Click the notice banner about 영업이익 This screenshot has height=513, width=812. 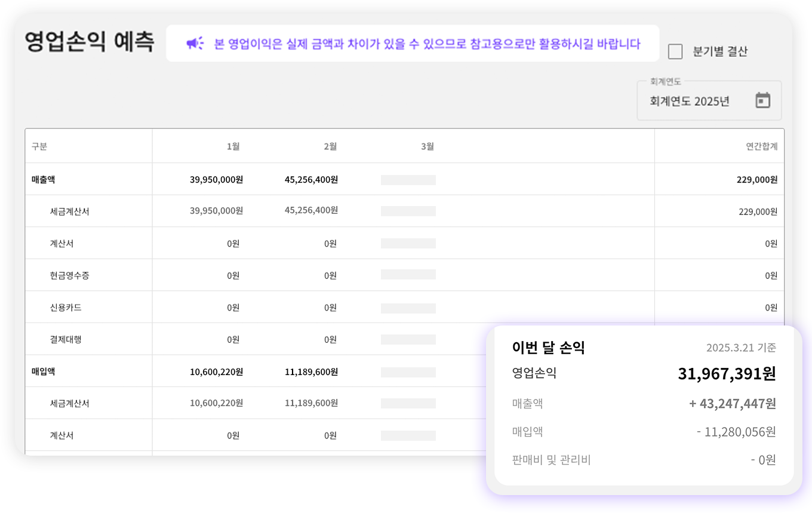pyautogui.click(x=413, y=43)
